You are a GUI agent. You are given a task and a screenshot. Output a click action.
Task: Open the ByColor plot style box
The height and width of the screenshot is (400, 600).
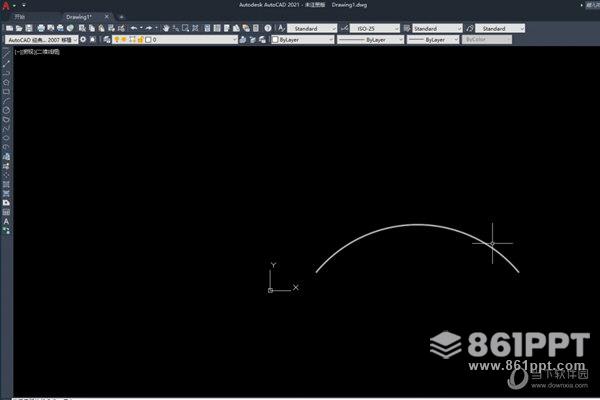coord(486,39)
